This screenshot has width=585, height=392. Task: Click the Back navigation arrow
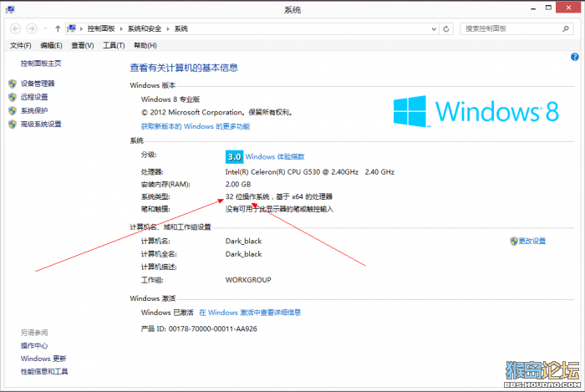[15, 28]
